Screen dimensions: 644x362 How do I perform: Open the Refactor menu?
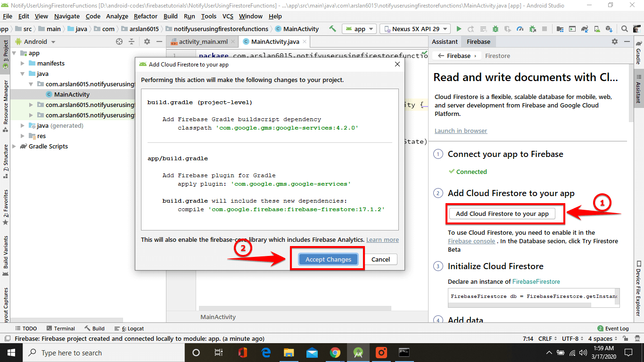(x=146, y=16)
